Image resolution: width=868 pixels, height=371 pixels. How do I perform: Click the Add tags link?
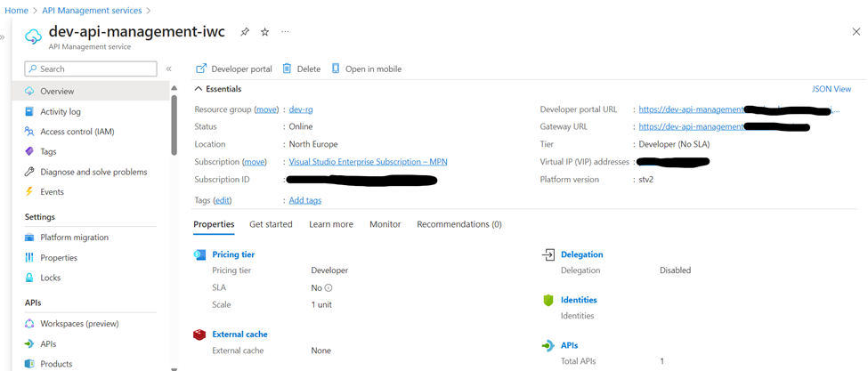click(305, 200)
